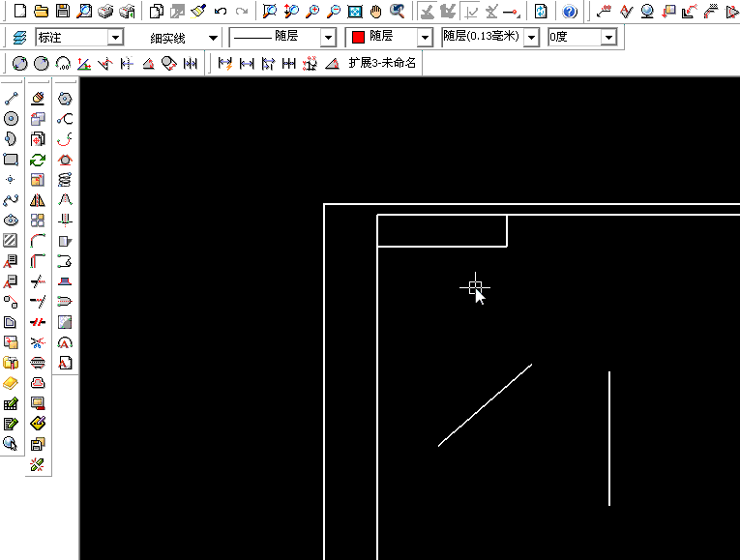This screenshot has width=740, height=560.
Task: Open the 随层(0.13毫米) line width dropdown
Action: pos(532,37)
